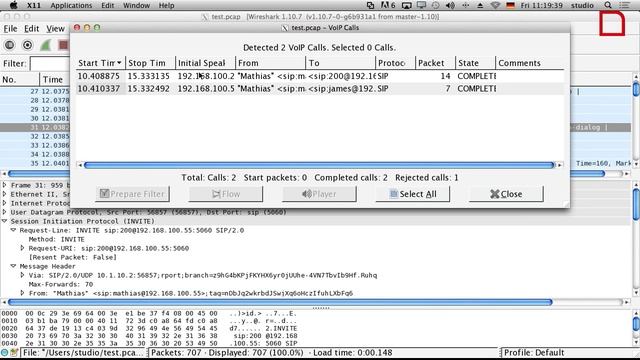
Task: Click the Profile: Default status entry
Action: click(x=534, y=353)
